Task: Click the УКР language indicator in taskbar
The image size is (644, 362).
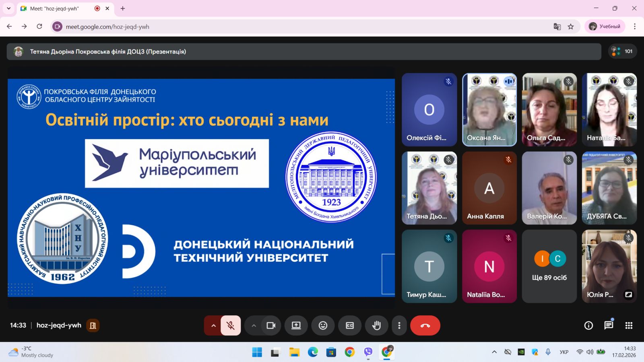Action: tap(564, 352)
